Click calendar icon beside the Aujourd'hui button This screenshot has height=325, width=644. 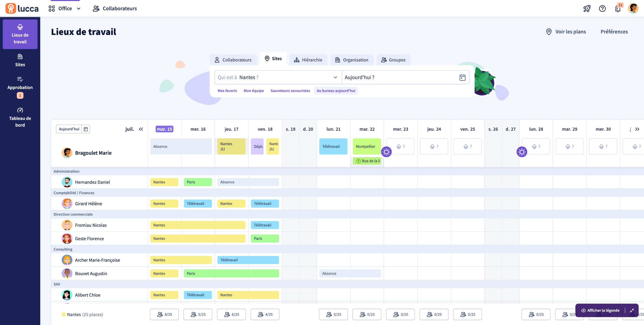click(86, 129)
